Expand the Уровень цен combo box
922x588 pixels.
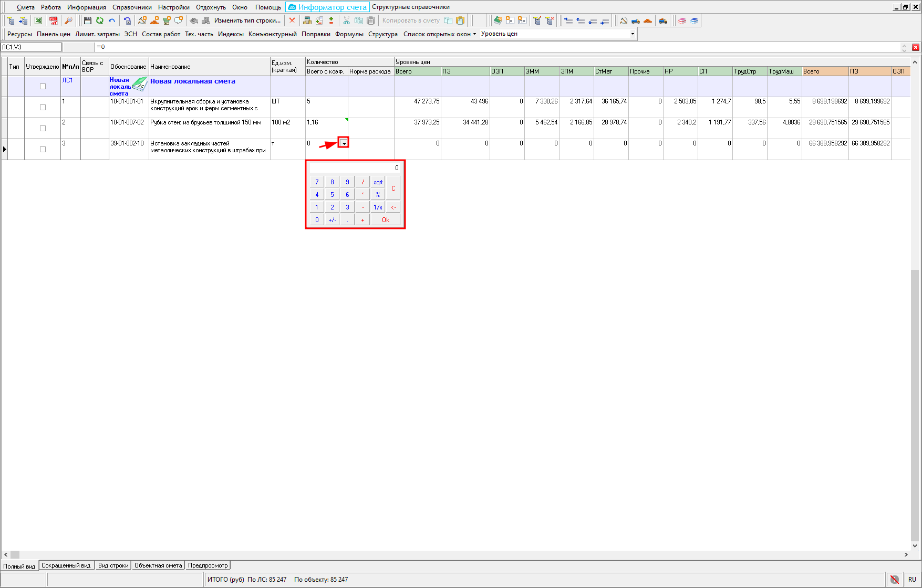point(633,34)
